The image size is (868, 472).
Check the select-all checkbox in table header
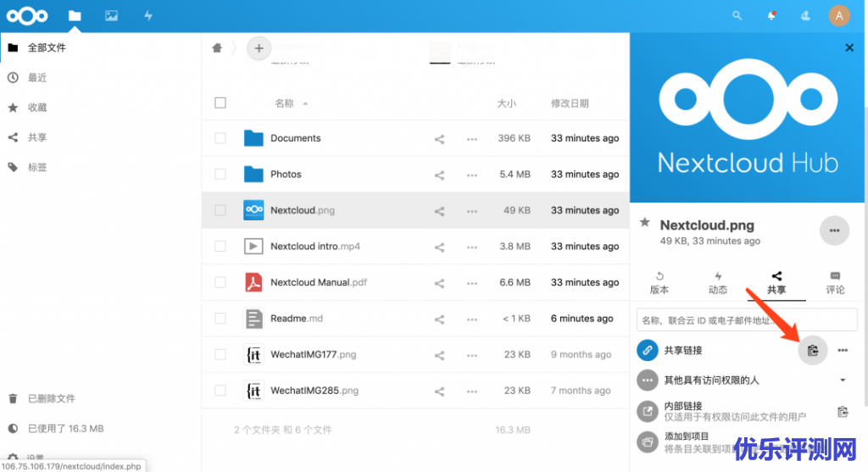[x=220, y=103]
